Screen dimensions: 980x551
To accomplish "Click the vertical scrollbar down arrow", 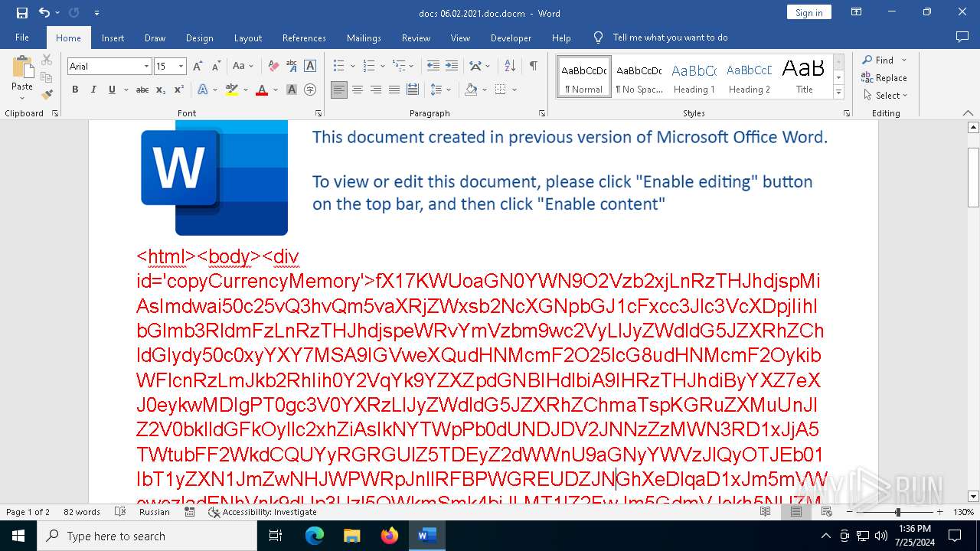I will click(973, 497).
